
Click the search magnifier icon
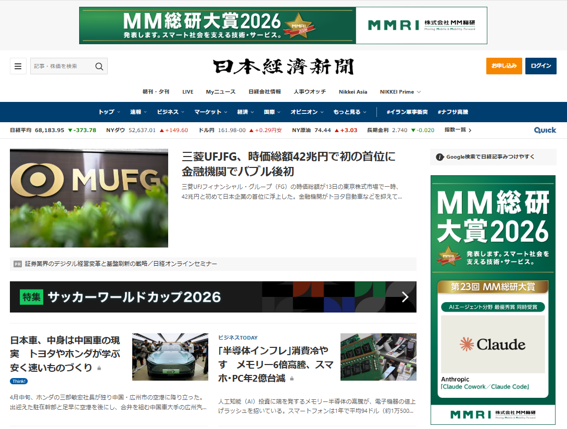[x=99, y=66]
